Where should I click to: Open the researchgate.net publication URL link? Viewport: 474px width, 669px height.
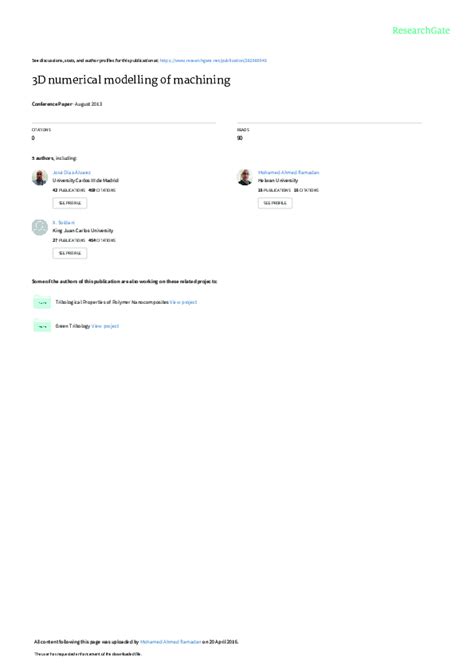pyautogui.click(x=213, y=61)
